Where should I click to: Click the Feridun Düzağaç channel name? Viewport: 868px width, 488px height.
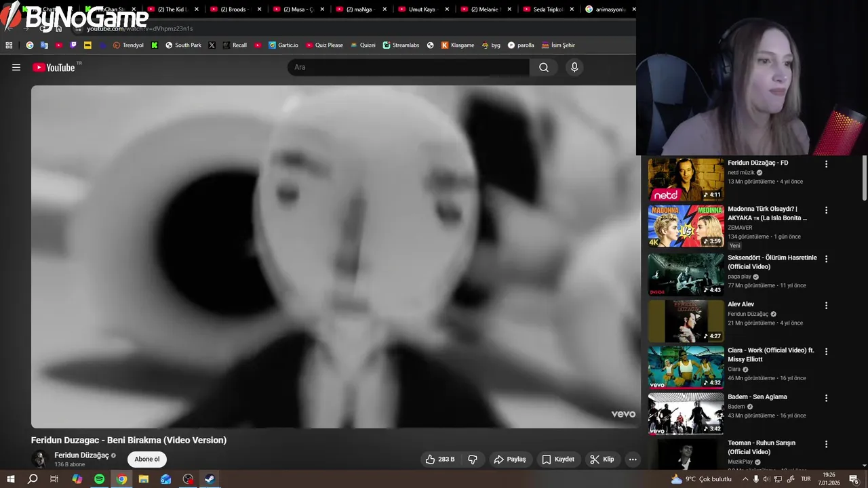[81, 455]
